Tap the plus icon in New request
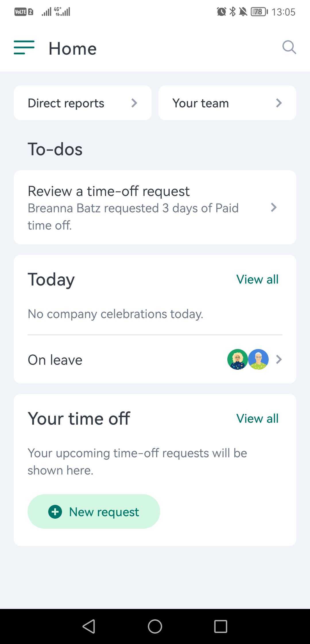 tap(55, 512)
